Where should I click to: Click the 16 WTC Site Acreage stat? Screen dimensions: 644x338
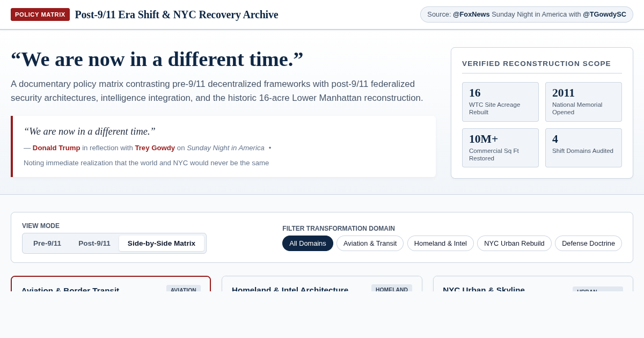point(500,102)
